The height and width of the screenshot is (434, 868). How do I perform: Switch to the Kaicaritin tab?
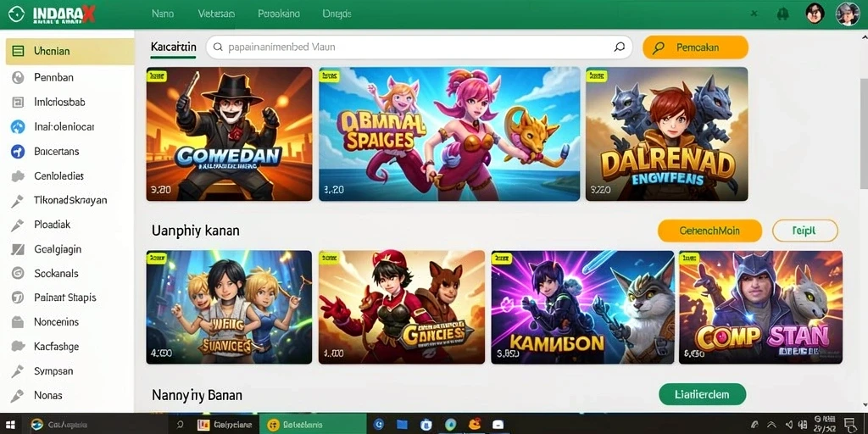173,47
